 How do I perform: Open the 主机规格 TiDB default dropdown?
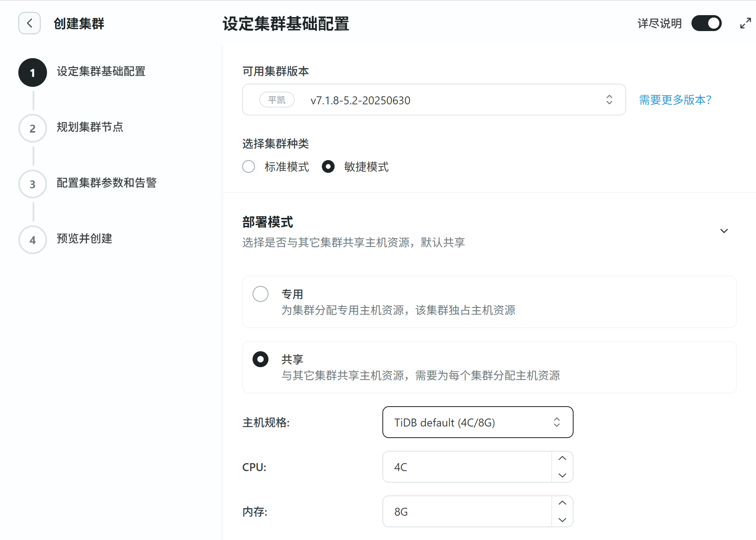click(478, 423)
